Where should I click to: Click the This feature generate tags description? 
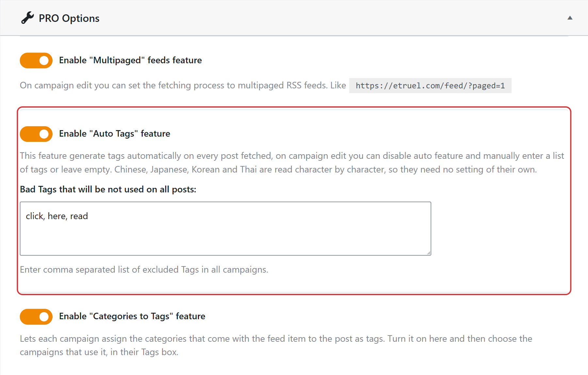(x=292, y=163)
